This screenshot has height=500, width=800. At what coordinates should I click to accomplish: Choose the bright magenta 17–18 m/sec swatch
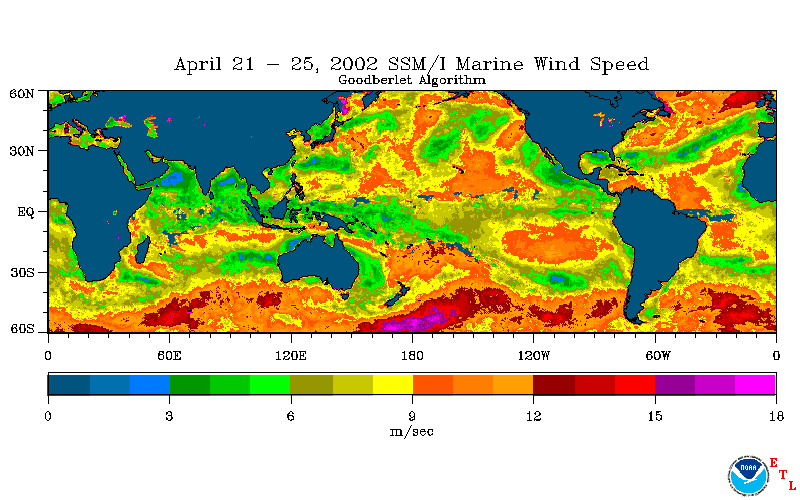(755, 385)
